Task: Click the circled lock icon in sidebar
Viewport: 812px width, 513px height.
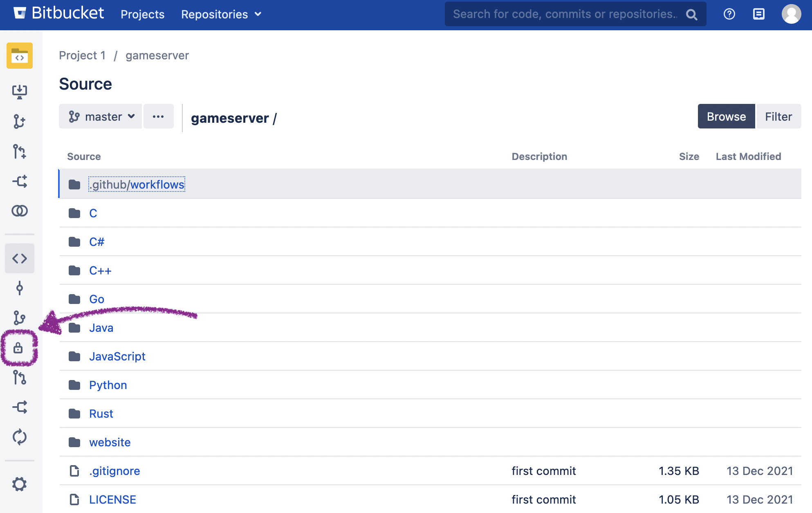Action: coord(18,348)
